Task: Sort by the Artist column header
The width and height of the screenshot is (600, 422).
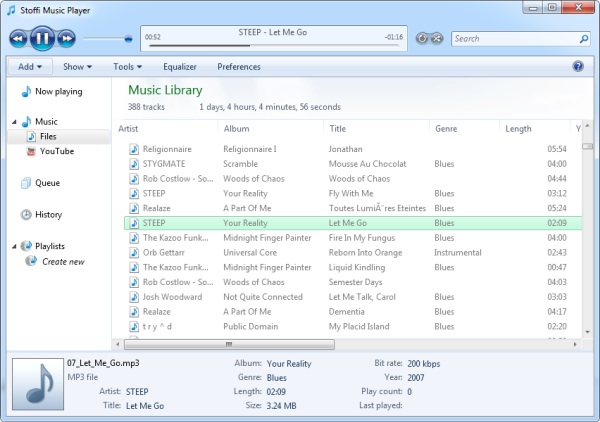Action: 128,129
